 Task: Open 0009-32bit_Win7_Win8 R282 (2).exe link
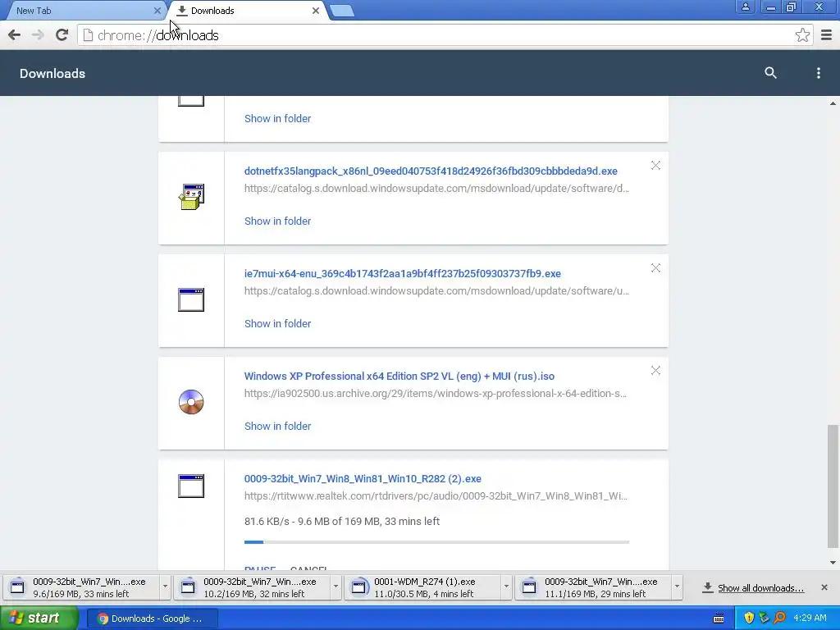[x=363, y=479]
